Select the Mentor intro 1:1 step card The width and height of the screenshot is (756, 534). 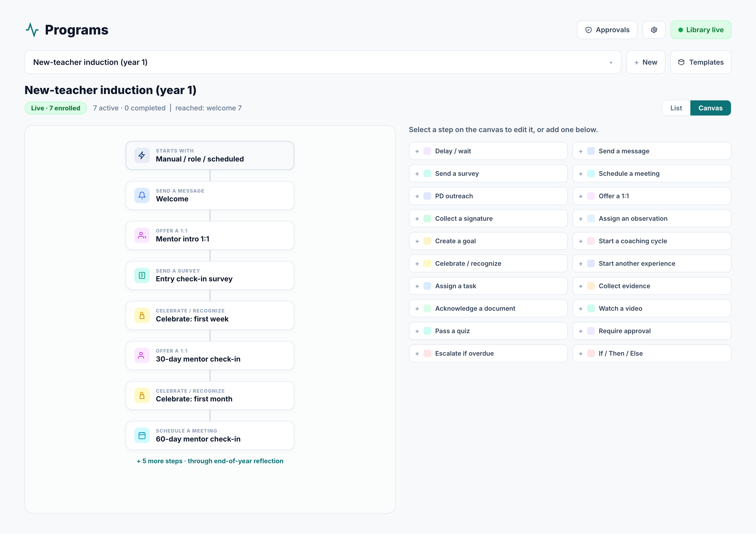click(210, 236)
